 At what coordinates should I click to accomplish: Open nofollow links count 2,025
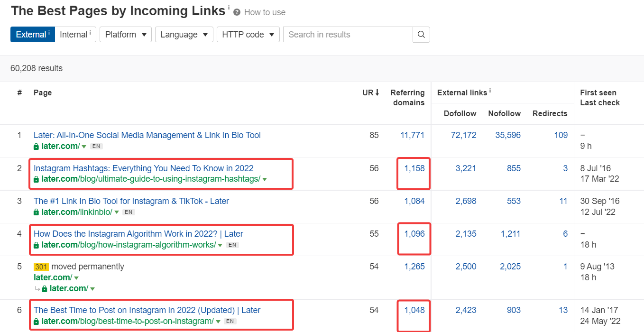point(510,267)
